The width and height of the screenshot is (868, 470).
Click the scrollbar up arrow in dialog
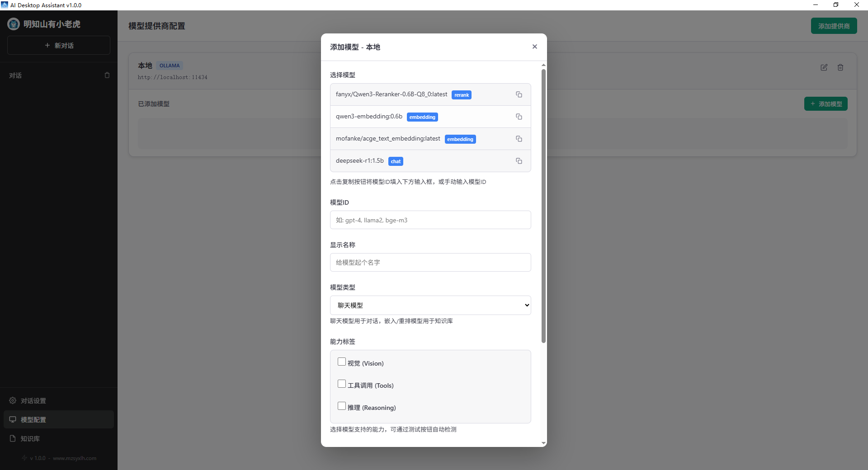543,65
